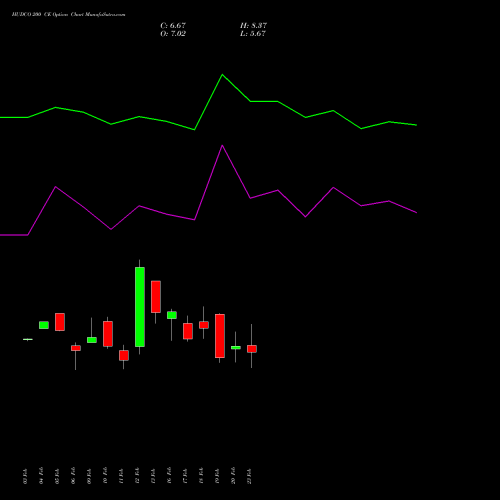Select the thin green candle on 20 Feb
500x500 pixels.
coord(236,347)
